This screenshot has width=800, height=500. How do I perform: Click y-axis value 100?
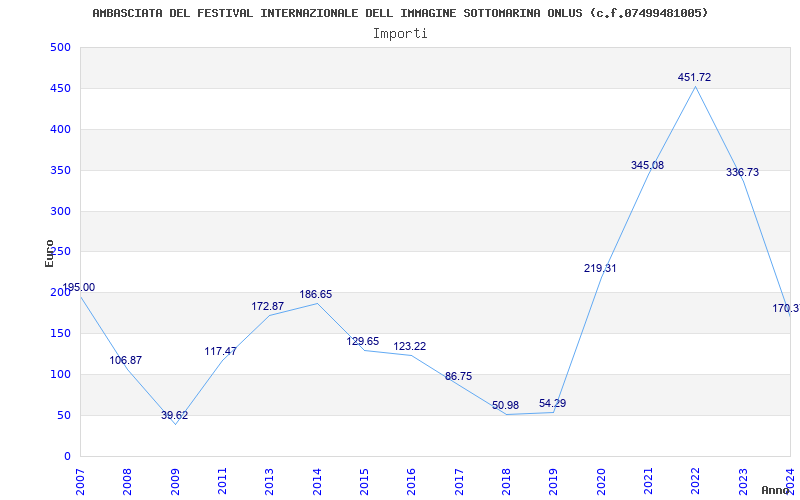pyautogui.click(x=60, y=374)
